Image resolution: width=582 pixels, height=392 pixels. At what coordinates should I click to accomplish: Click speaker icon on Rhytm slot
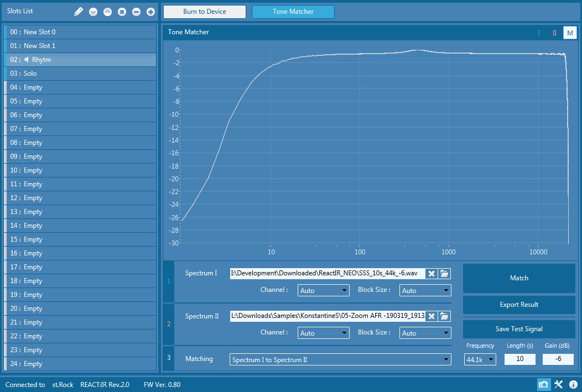point(27,59)
